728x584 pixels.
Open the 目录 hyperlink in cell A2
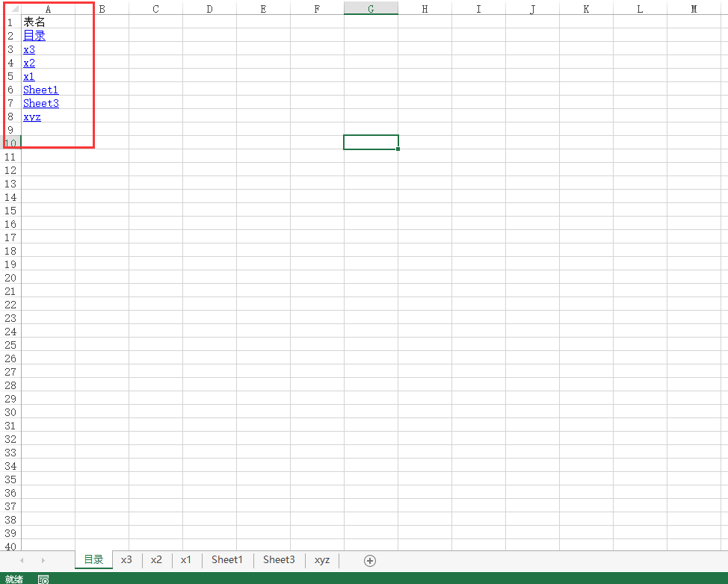(x=34, y=36)
